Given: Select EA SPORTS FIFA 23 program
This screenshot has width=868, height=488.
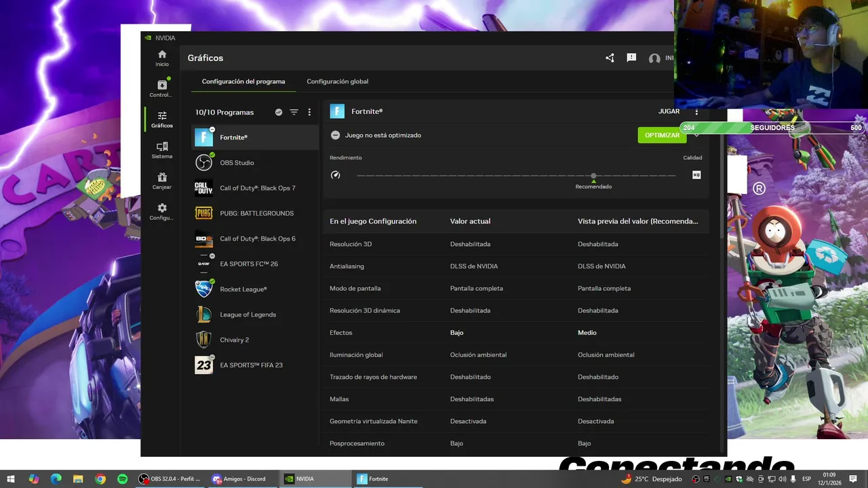Looking at the screenshot, I should pos(255,365).
